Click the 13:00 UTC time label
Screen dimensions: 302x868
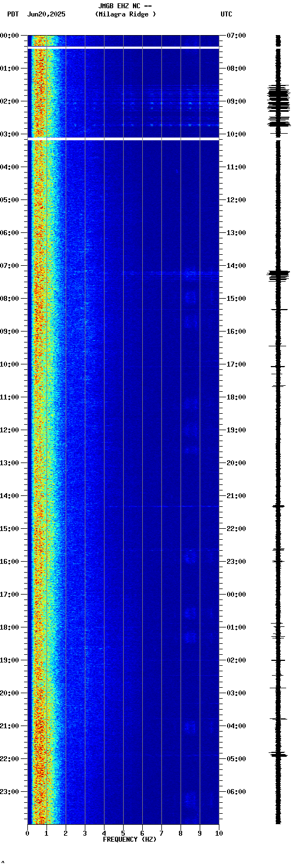click(236, 233)
